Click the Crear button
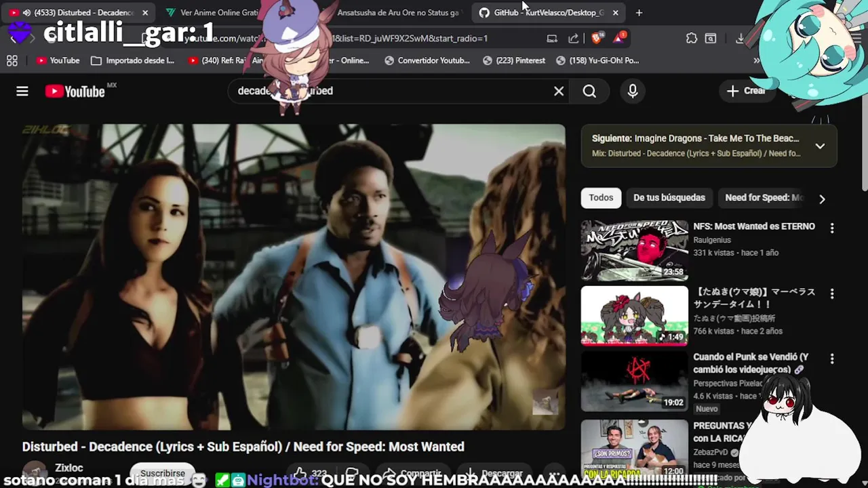 pos(746,91)
